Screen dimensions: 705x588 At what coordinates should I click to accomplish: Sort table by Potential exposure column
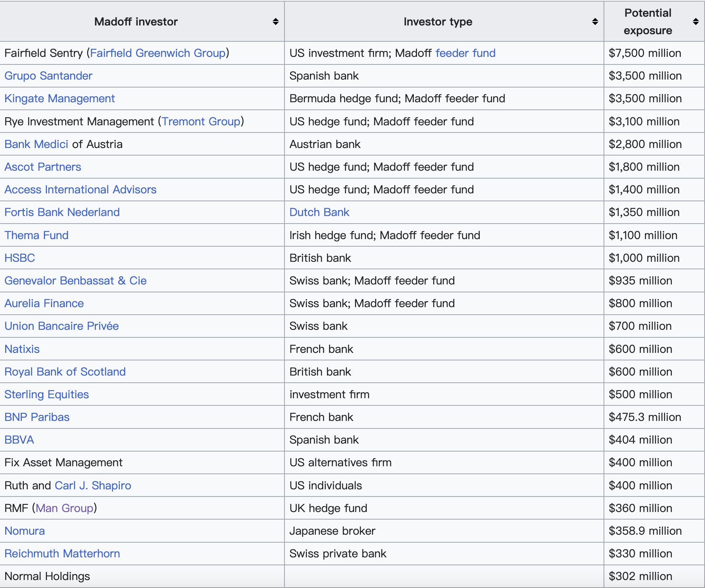click(695, 21)
